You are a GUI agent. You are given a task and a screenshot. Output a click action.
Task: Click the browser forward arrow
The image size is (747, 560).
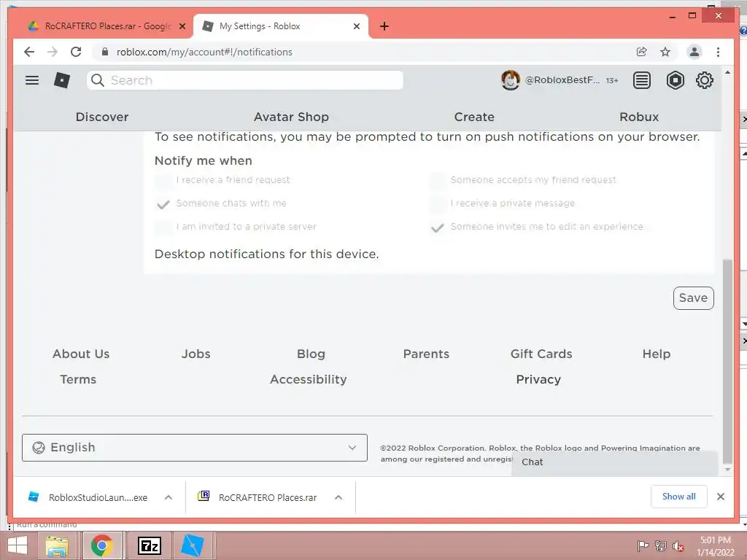pyautogui.click(x=52, y=52)
